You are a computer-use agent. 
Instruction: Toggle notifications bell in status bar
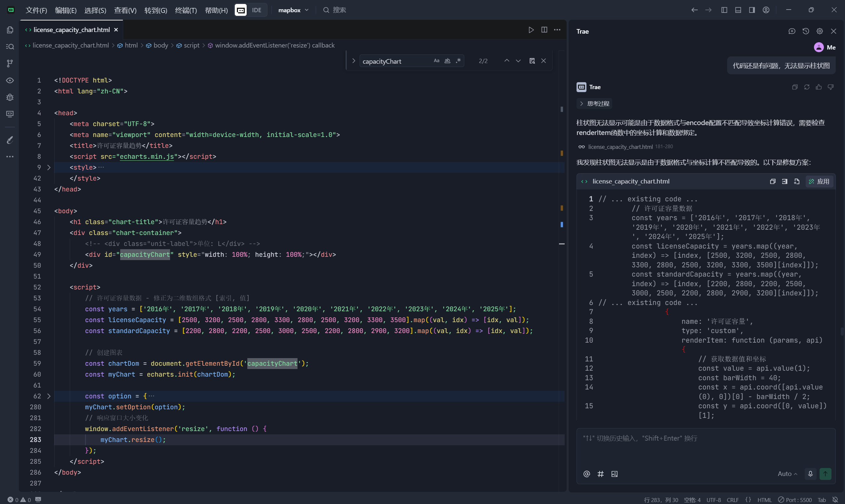click(x=835, y=500)
